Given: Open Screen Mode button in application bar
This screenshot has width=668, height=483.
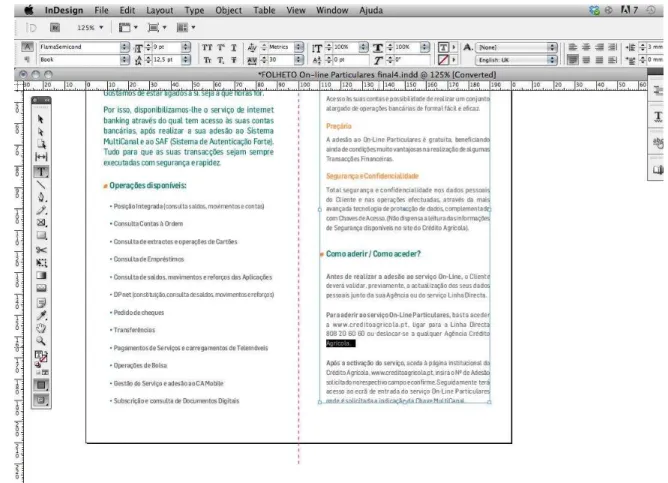Looking at the screenshot, I should [157, 28].
